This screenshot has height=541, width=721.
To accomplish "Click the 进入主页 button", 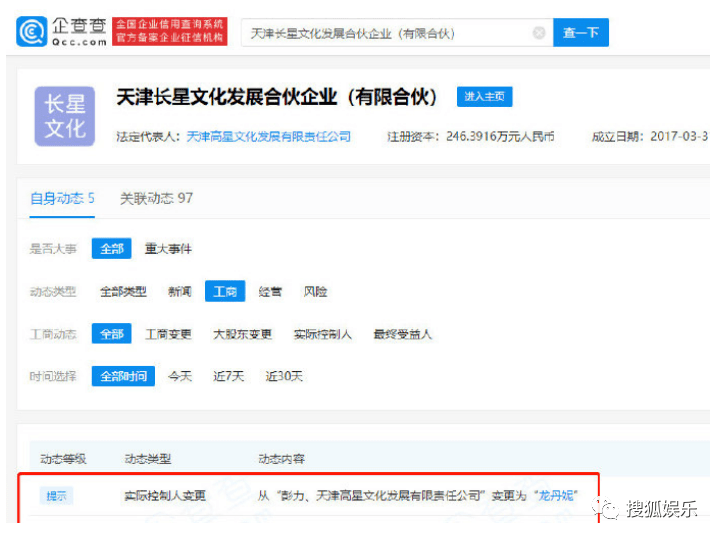I will click(484, 97).
